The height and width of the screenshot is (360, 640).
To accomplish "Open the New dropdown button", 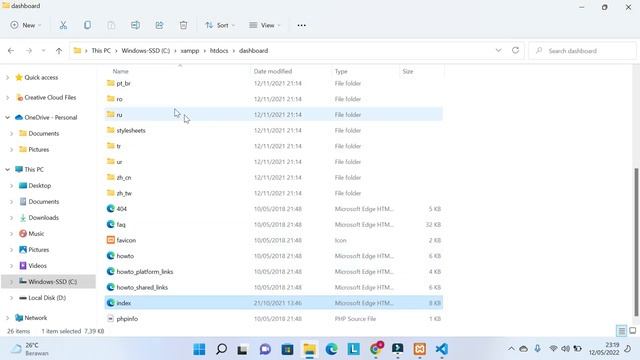I will (x=26, y=25).
